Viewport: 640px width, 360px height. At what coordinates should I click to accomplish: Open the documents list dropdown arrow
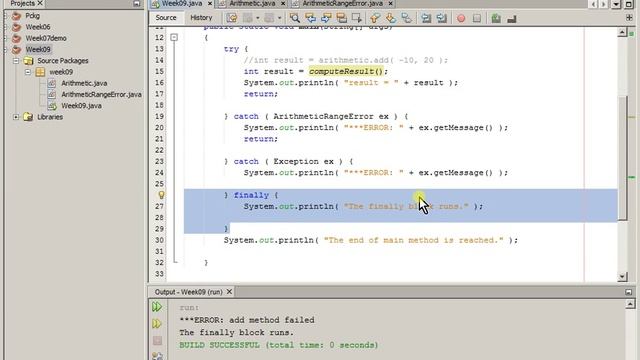[x=616, y=4]
